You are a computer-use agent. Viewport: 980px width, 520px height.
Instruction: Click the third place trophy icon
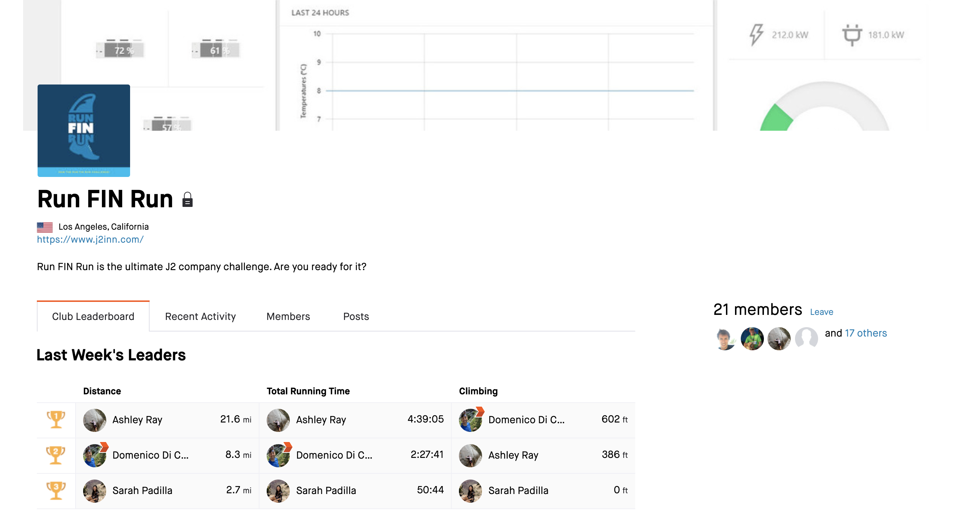pyautogui.click(x=56, y=490)
